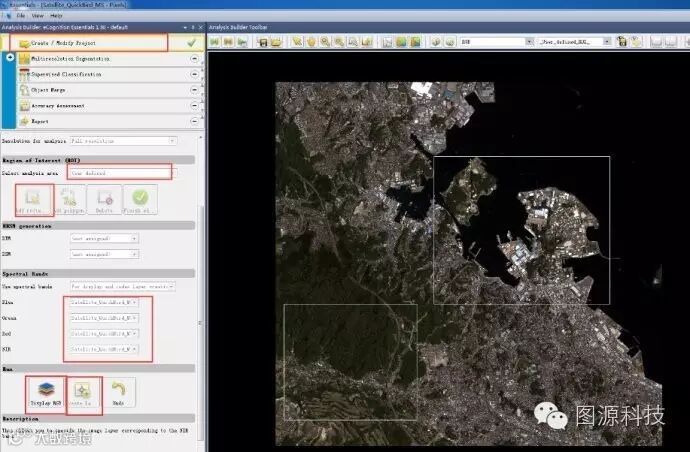Image resolution: width=690 pixels, height=452 pixels.
Task: Click the Delete ROI button
Action: [x=104, y=200]
